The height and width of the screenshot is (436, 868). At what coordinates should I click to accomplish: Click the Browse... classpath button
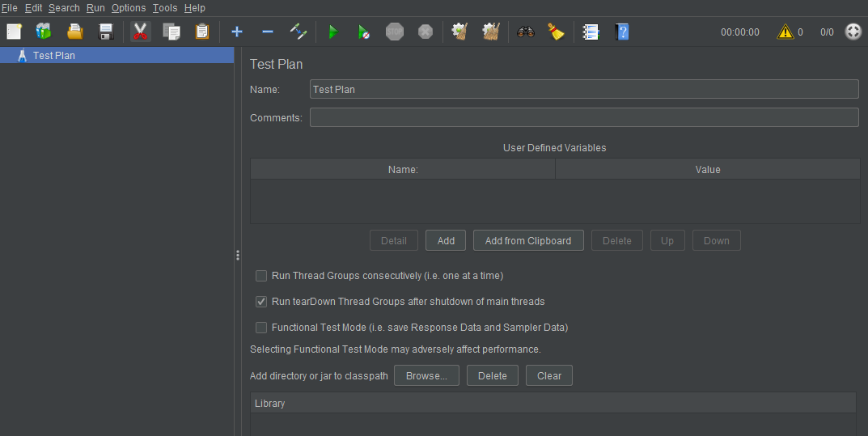(426, 375)
